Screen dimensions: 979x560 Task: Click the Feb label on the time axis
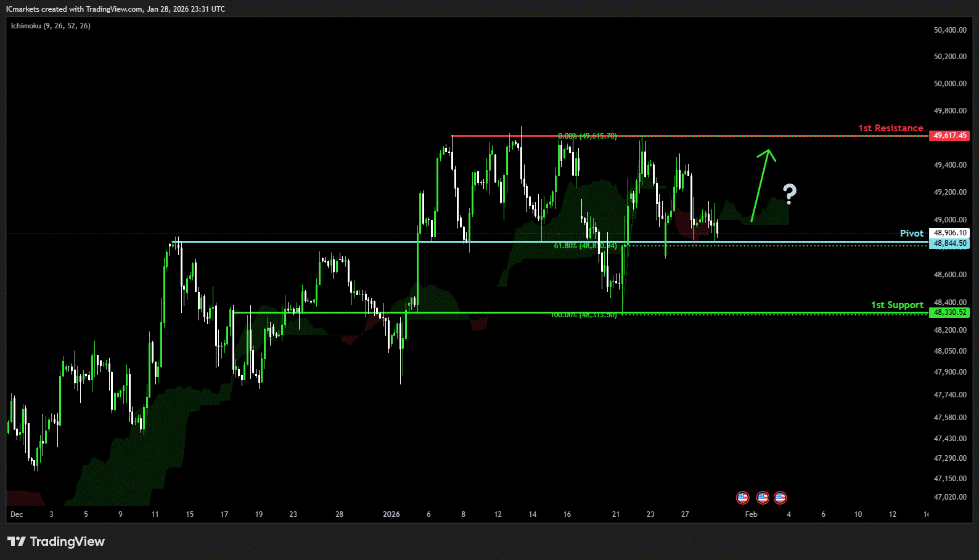click(x=751, y=514)
